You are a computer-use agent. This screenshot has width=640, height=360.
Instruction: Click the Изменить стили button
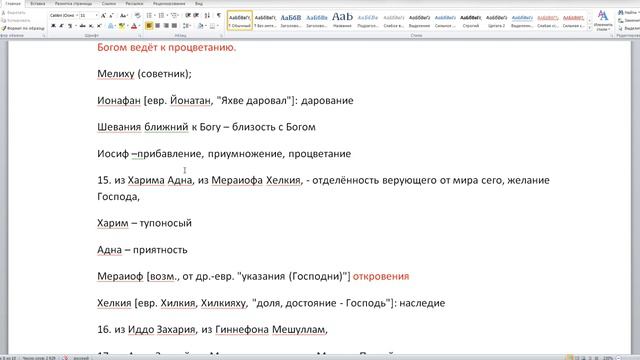(x=603, y=21)
